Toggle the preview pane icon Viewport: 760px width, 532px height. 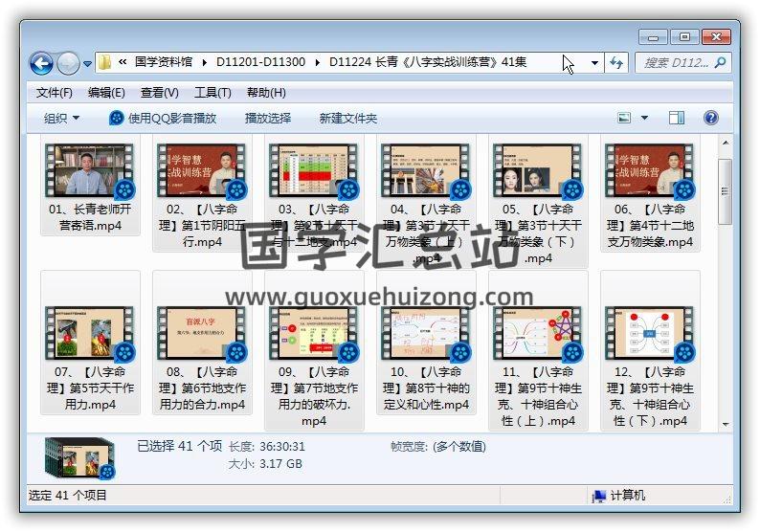point(677,118)
